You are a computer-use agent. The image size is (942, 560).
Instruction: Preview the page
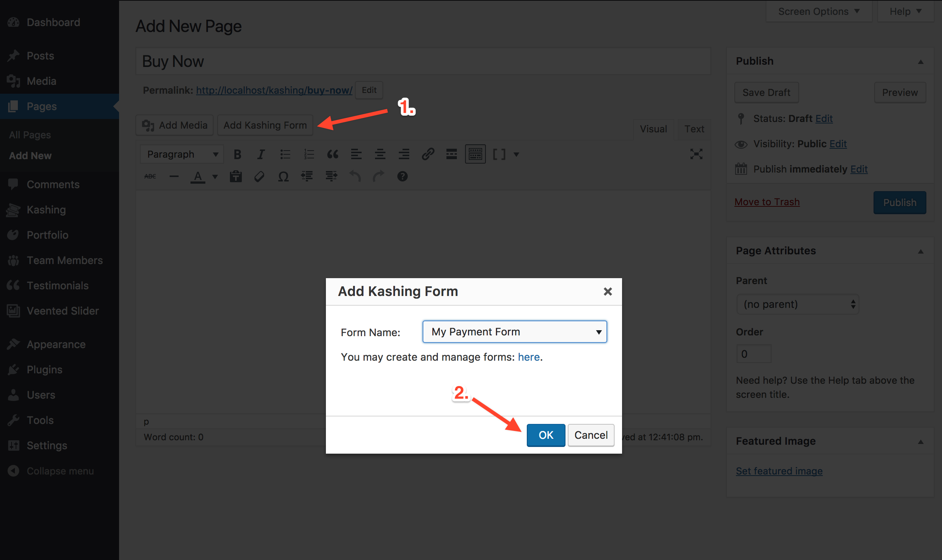point(900,93)
